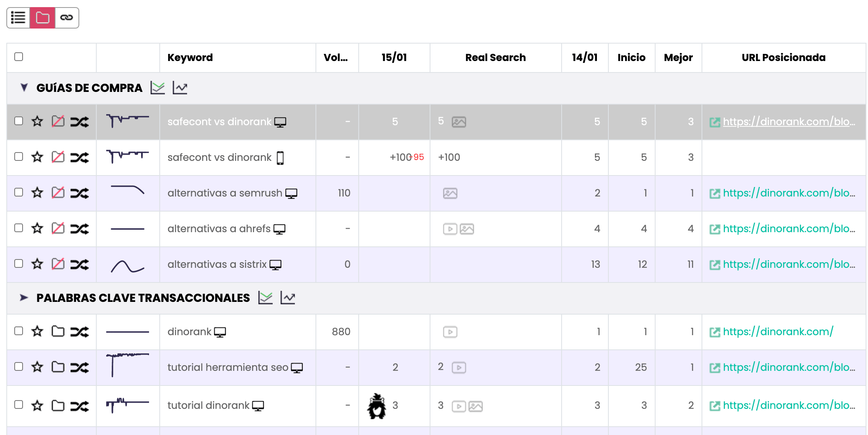The height and width of the screenshot is (435, 868).
Task: Open checked-line chart icon beside GUÍAS DE COMPRA
Action: click(158, 88)
